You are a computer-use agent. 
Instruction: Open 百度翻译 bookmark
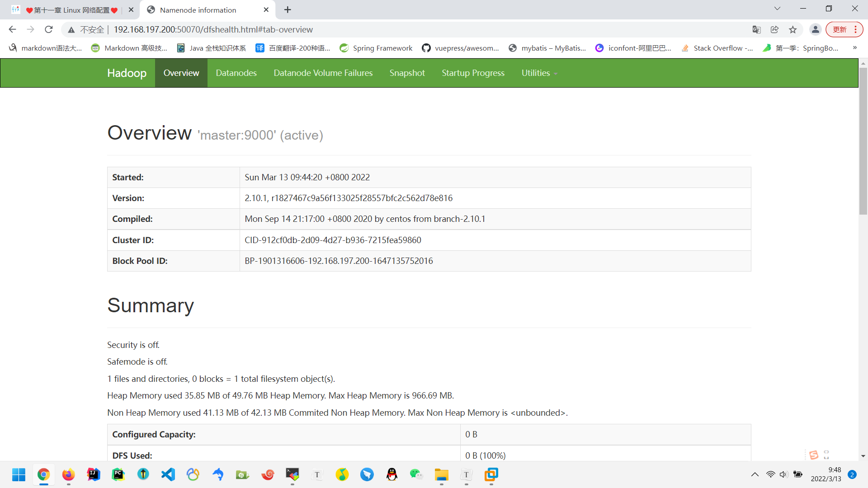tap(293, 48)
